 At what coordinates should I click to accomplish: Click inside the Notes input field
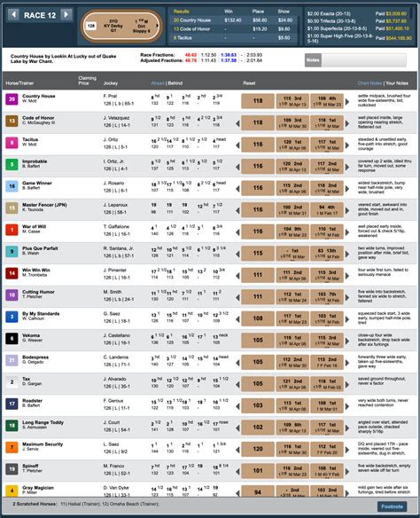364,60
